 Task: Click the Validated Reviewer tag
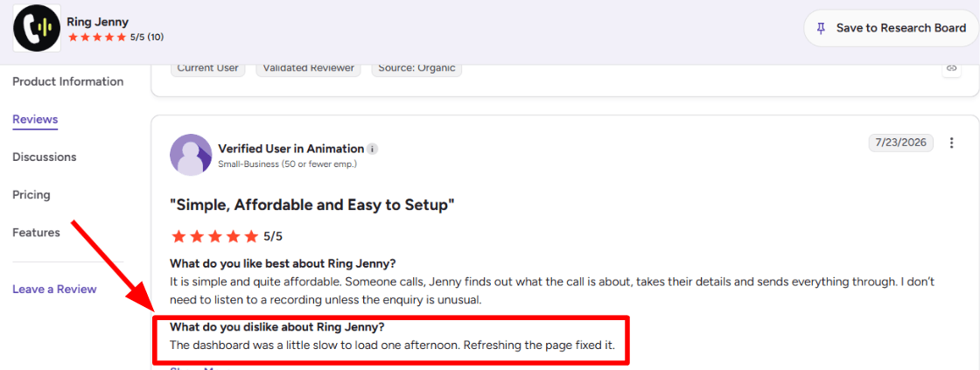308,68
